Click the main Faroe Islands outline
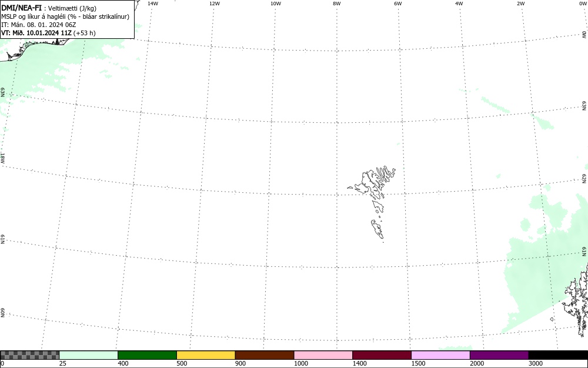588x368 pixels. 371,182
